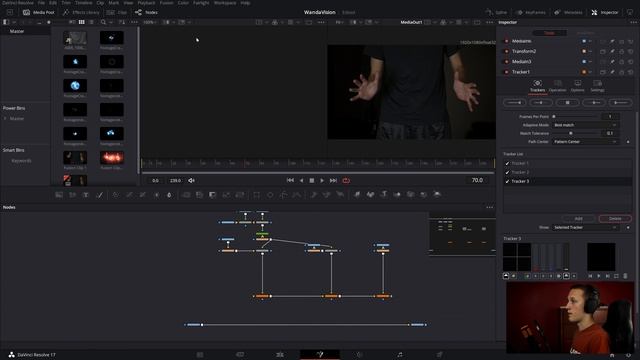Click the stop tracking button
640x360 pixels.
coord(567,103)
